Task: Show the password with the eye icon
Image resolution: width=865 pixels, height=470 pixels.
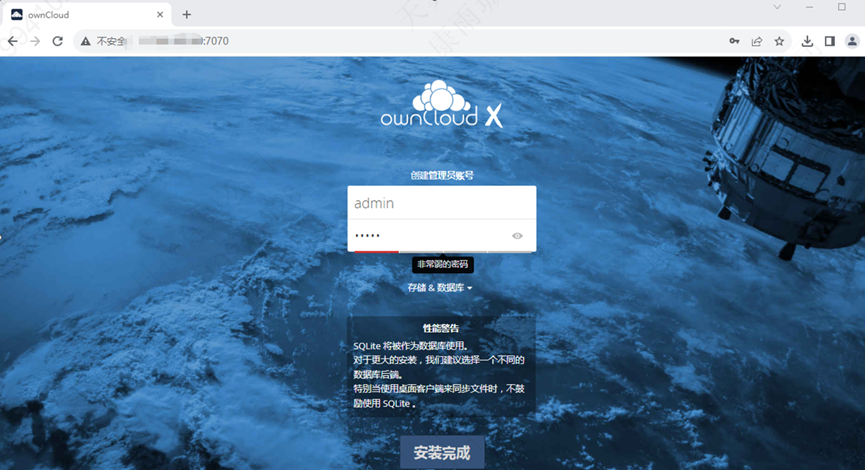Action: (517, 236)
